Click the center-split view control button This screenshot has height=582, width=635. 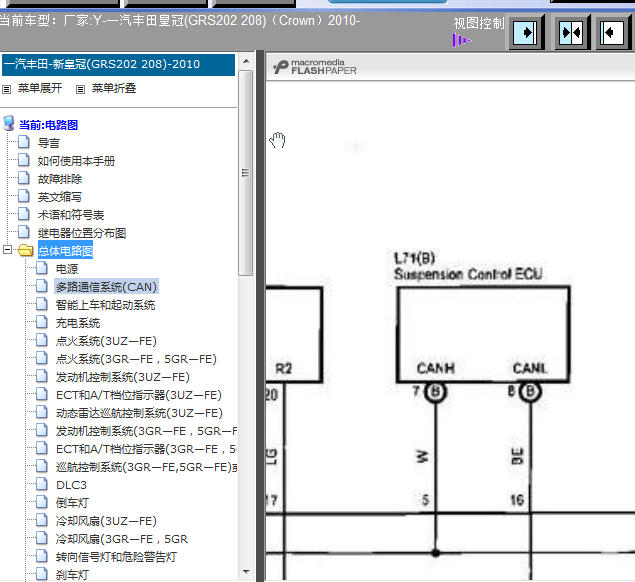pos(571,32)
